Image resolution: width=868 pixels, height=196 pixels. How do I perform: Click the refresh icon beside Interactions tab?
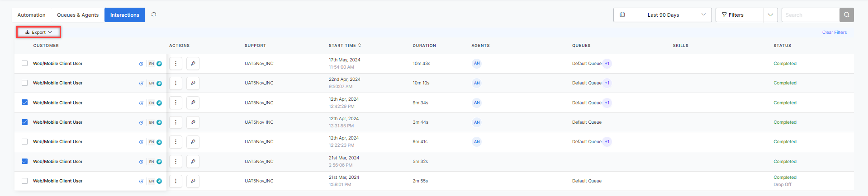154,14
